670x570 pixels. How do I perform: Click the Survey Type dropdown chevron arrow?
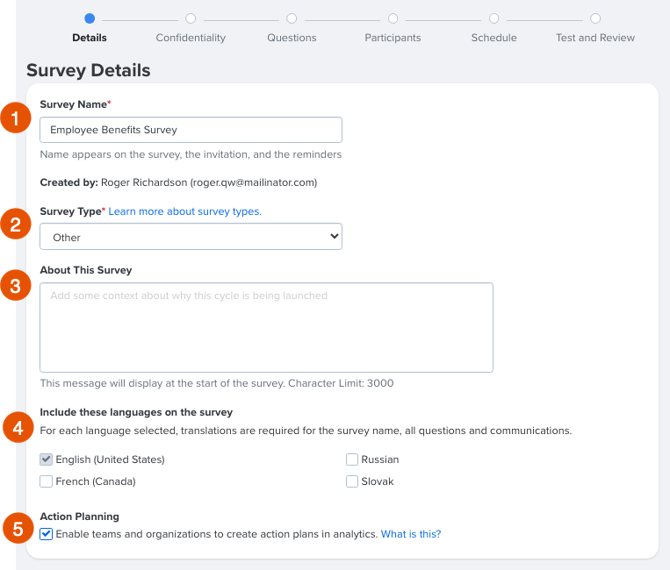[x=334, y=236]
